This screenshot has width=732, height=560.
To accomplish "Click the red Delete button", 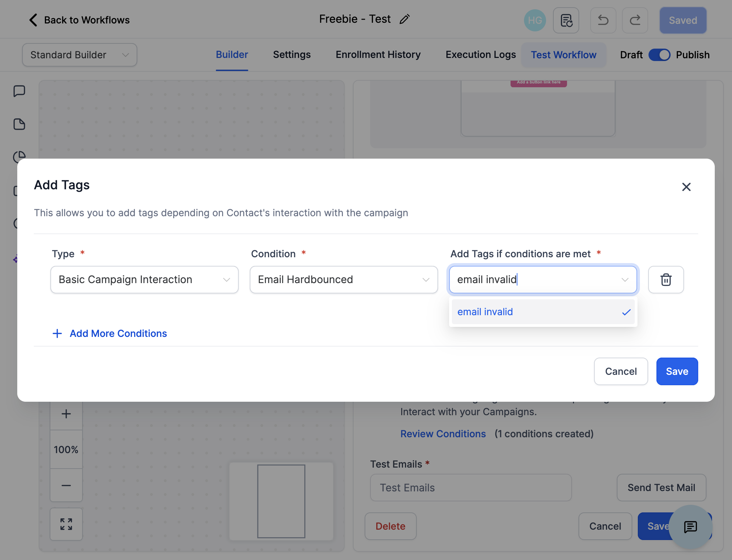I will 390,526.
